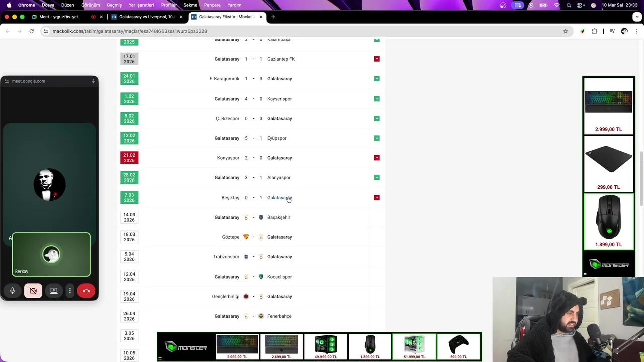Open the Profiller menu
The width and height of the screenshot is (644, 362).
pyautogui.click(x=169, y=5)
